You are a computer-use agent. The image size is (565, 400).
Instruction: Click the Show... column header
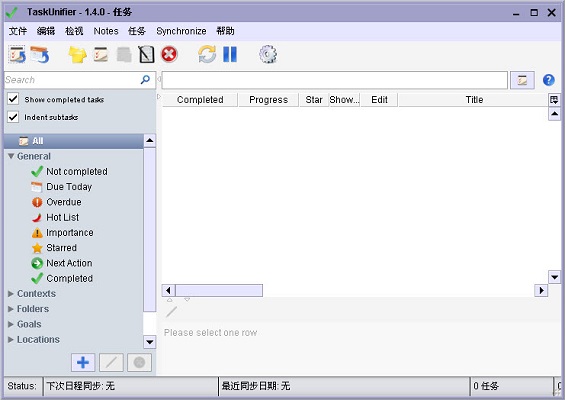[344, 99]
